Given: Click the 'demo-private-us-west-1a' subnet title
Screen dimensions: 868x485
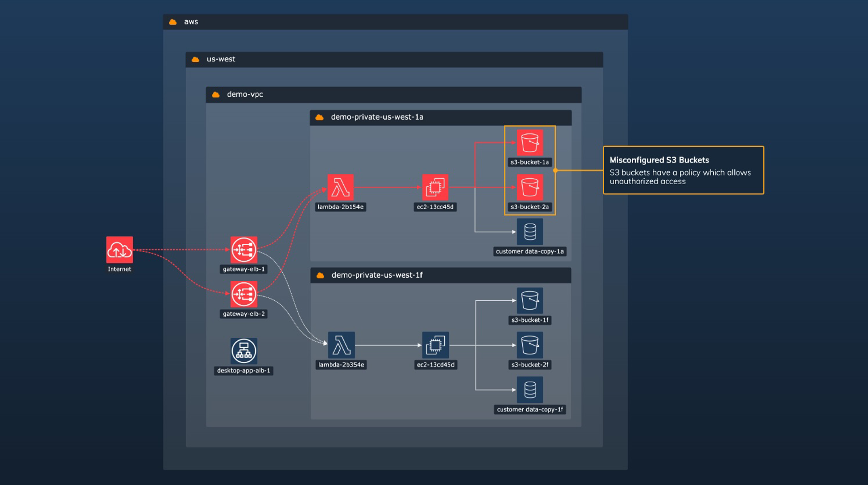Looking at the screenshot, I should (377, 117).
